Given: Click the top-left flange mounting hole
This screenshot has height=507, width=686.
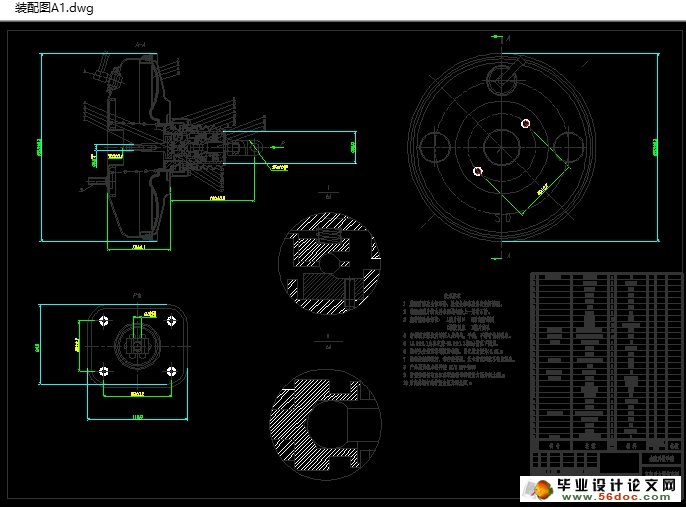Looking at the screenshot, I should pyautogui.click(x=104, y=319).
